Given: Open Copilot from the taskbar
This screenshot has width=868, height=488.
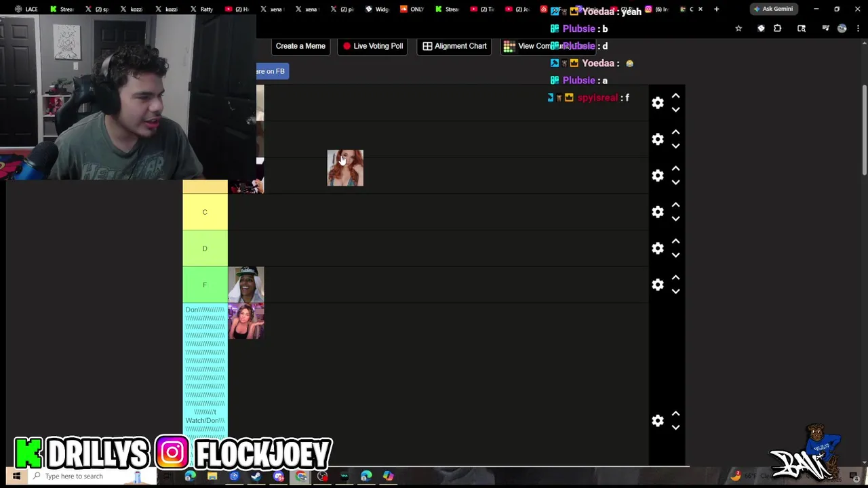Looking at the screenshot, I should pos(389,476).
